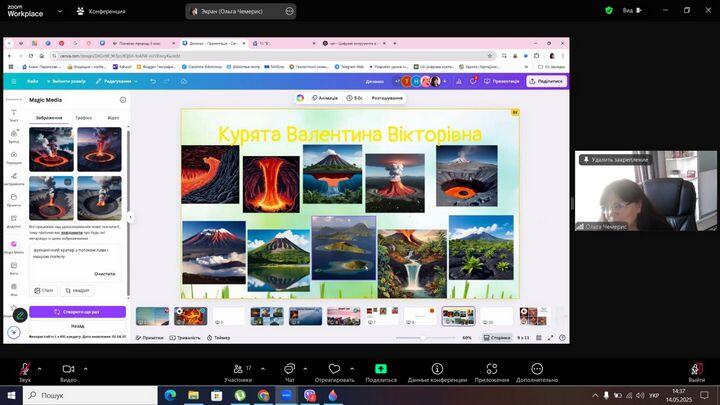Open the Apps (Додатки) panel in sidebar
Screen dimensions: 720x405
click(14, 221)
